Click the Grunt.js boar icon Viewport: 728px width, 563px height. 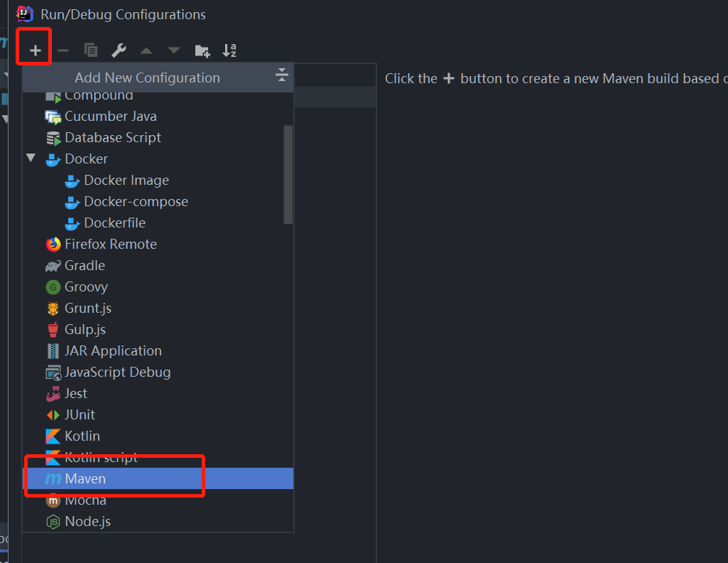coord(53,309)
